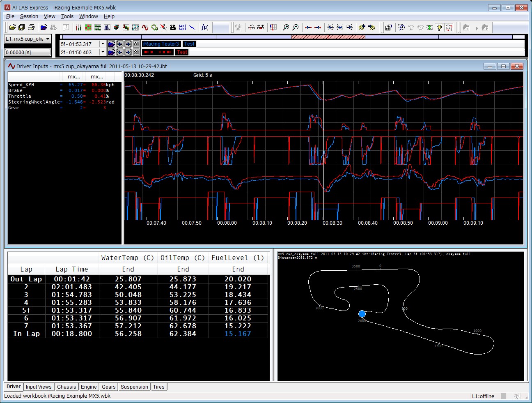This screenshot has height=403, width=532.
Task: Open the Window menu
Action: pos(89,16)
